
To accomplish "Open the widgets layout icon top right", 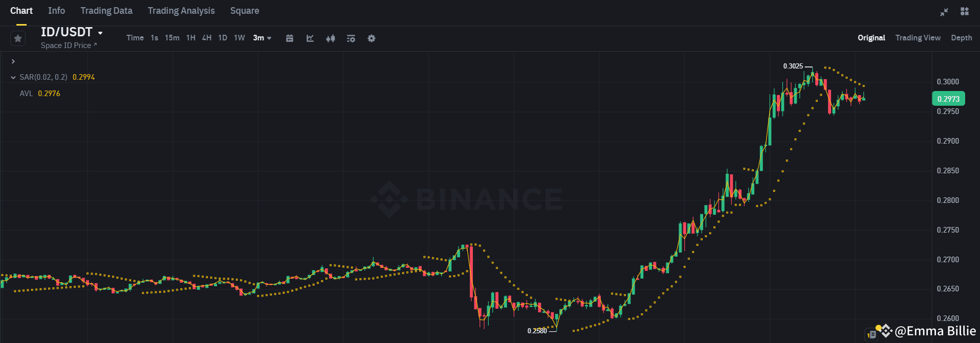I will pos(964,12).
